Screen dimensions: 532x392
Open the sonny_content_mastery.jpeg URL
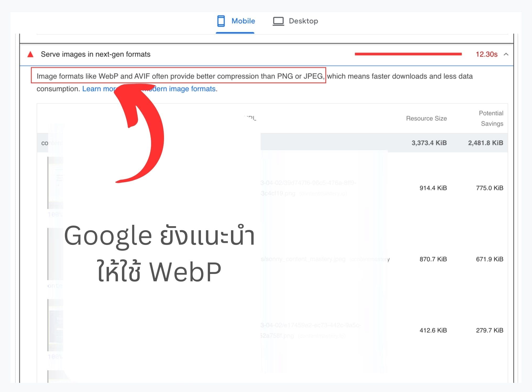(303, 259)
